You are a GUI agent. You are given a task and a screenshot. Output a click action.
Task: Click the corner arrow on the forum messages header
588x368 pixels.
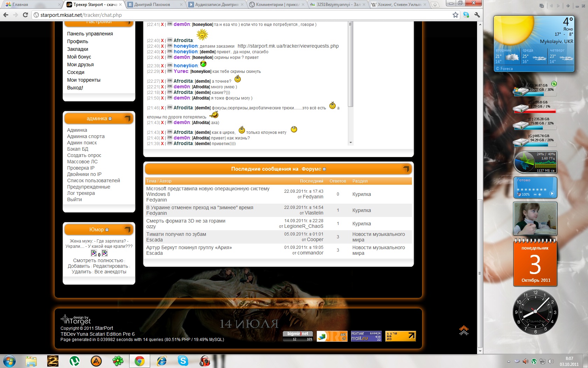406,169
